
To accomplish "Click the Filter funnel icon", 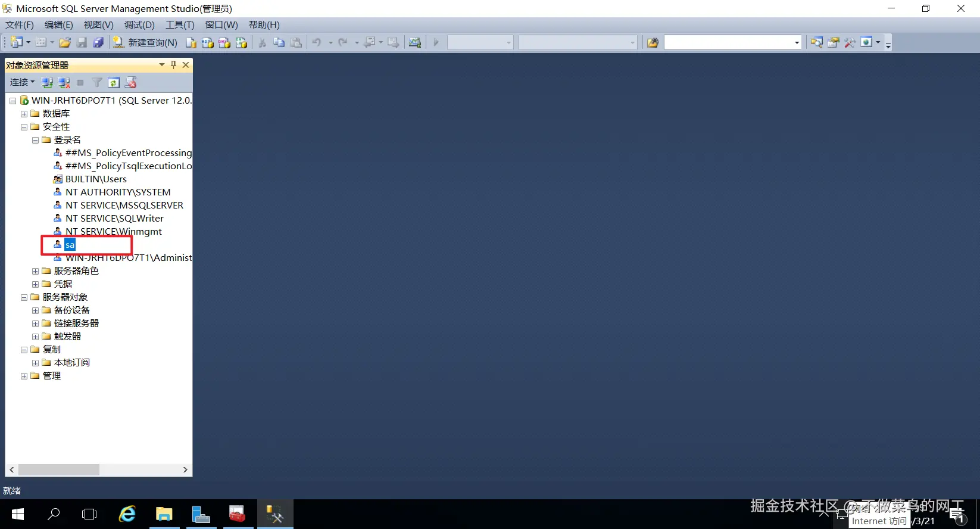I will pos(97,82).
